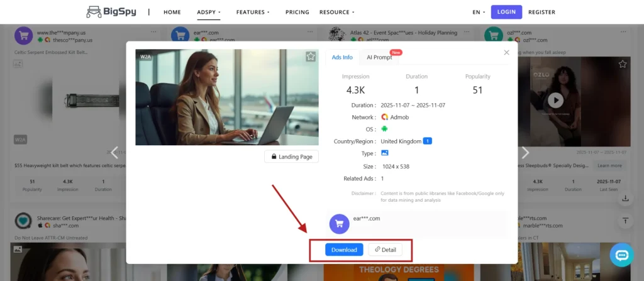Expand the RESOURCE menu
The image size is (644, 281).
click(337, 13)
